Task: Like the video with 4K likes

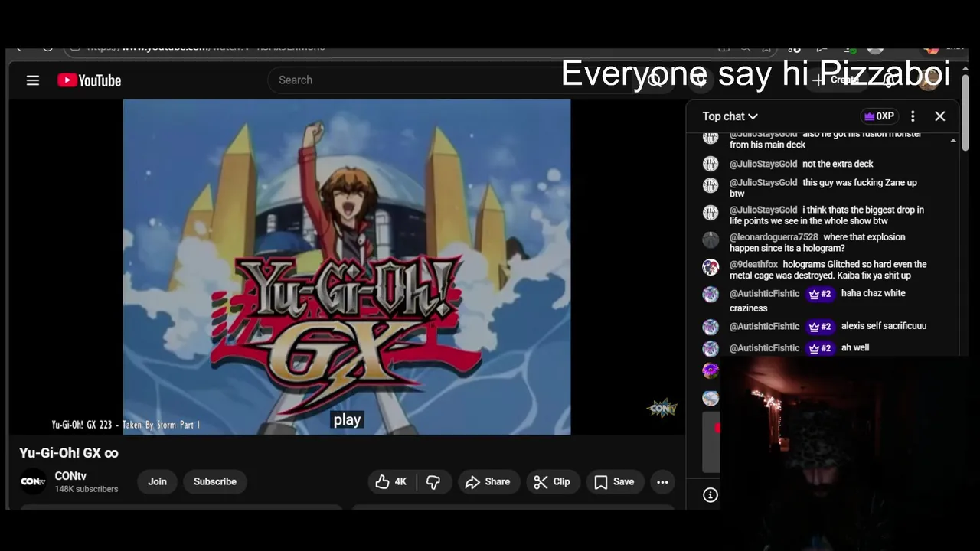Action: coord(391,481)
